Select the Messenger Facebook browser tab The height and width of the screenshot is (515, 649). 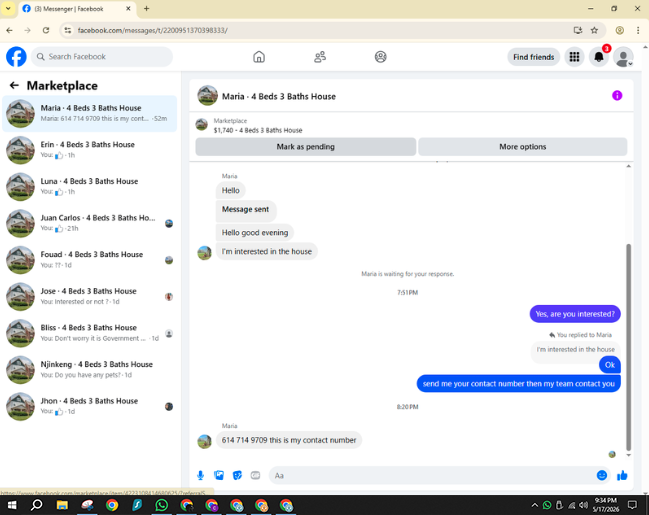point(77,9)
